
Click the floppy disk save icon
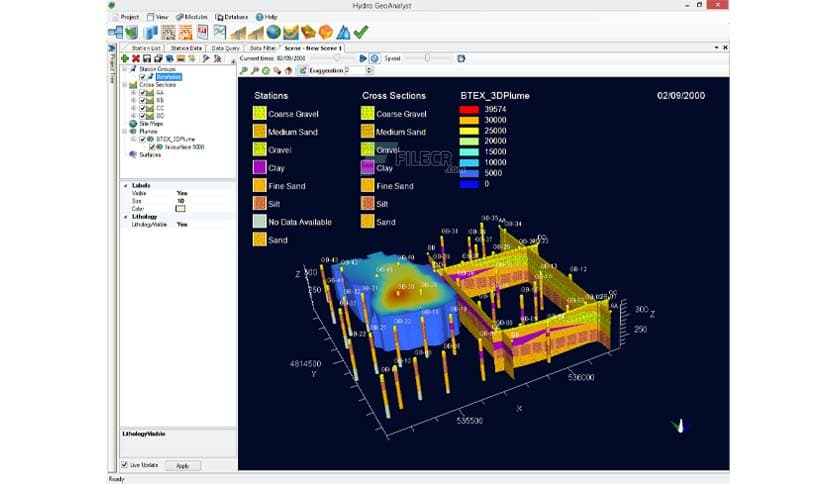[x=147, y=58]
